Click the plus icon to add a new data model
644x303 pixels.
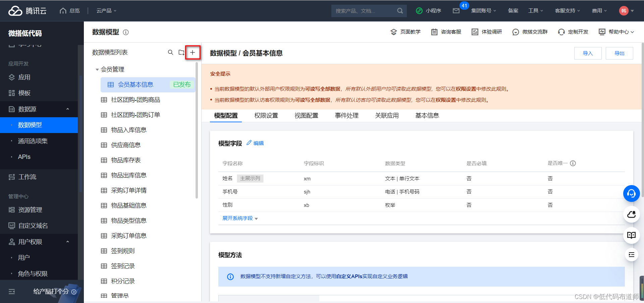point(193,52)
